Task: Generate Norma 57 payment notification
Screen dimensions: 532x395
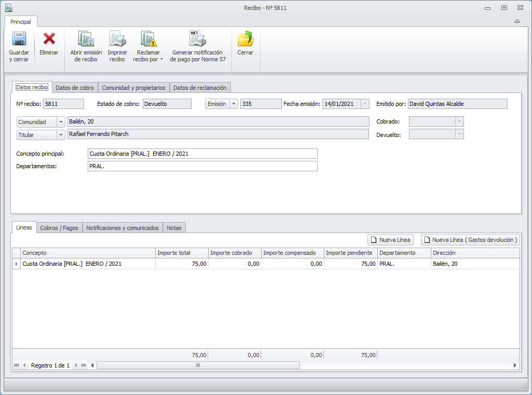Action: [198, 39]
